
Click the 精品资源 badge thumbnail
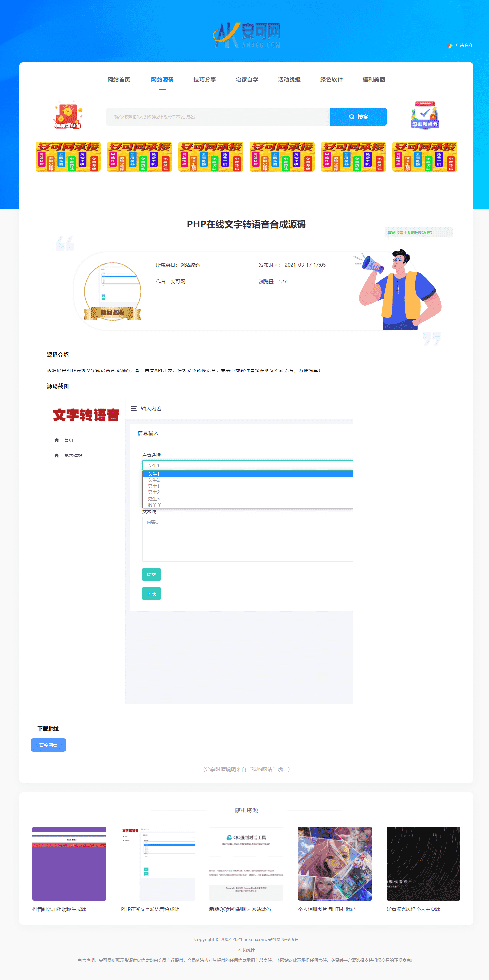112,292
